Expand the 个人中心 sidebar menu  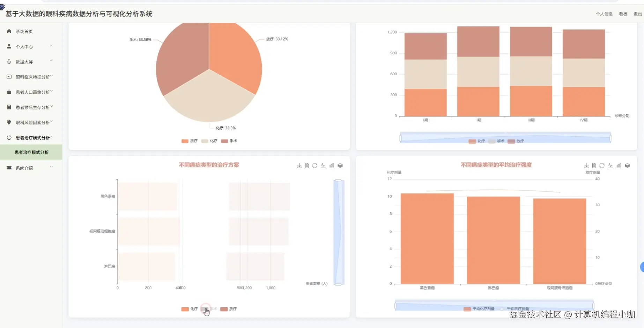tap(51, 46)
